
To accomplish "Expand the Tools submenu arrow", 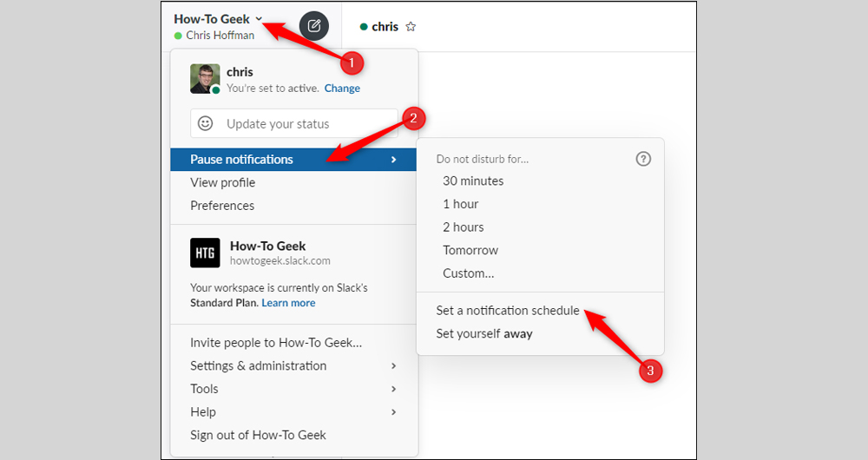I will coord(393,389).
